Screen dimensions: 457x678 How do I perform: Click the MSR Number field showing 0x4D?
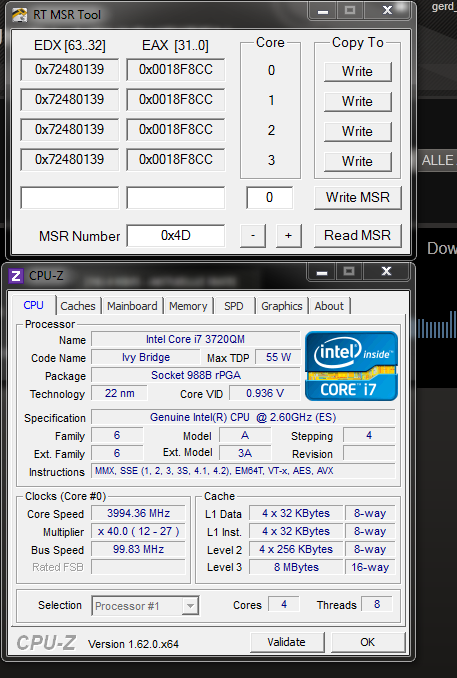[x=176, y=236]
